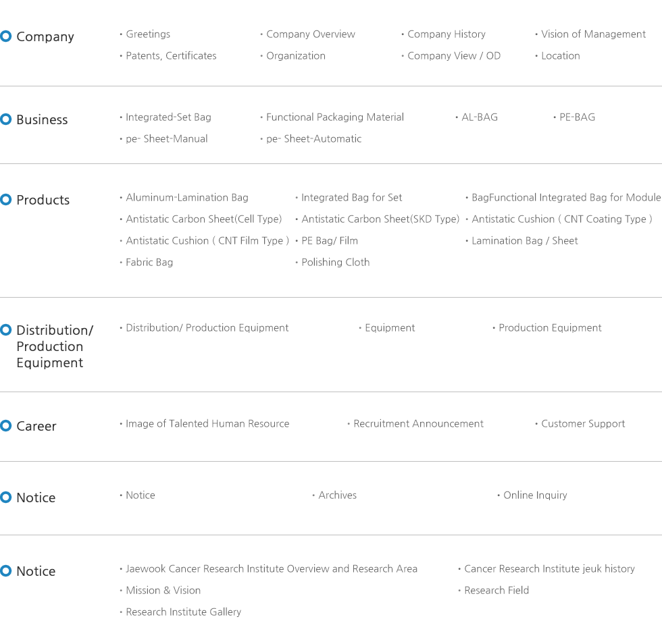Click the blue circle icon beside Business
Screen dimensions: 662x644
click(x=6, y=119)
